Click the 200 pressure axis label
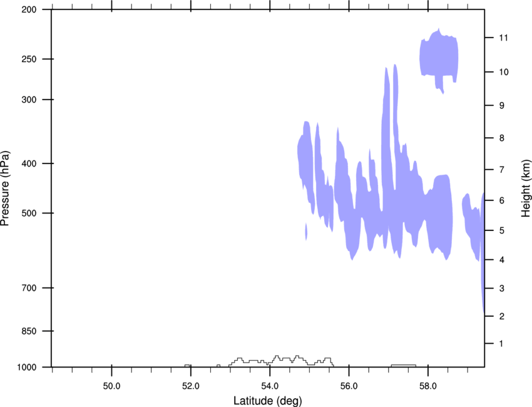The width and height of the screenshot is (532, 407). (x=29, y=9)
